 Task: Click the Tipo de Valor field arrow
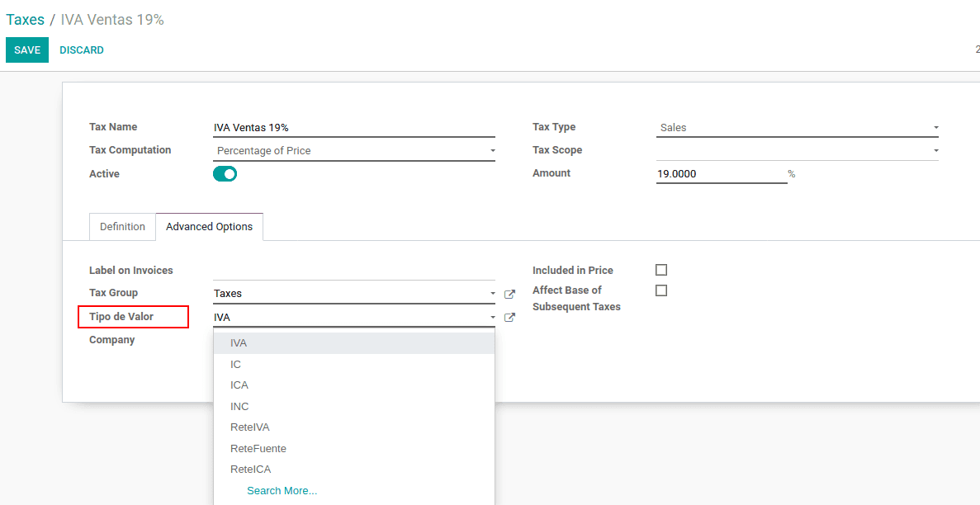(493, 318)
